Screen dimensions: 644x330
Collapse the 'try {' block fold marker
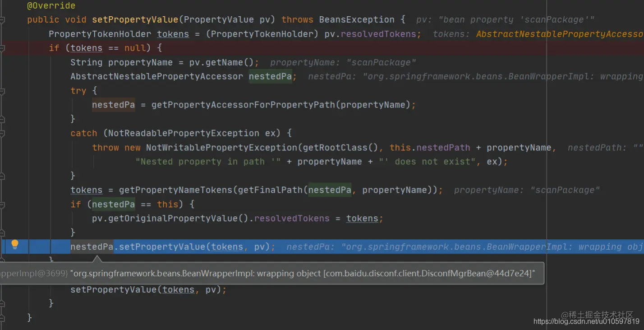[2, 91]
